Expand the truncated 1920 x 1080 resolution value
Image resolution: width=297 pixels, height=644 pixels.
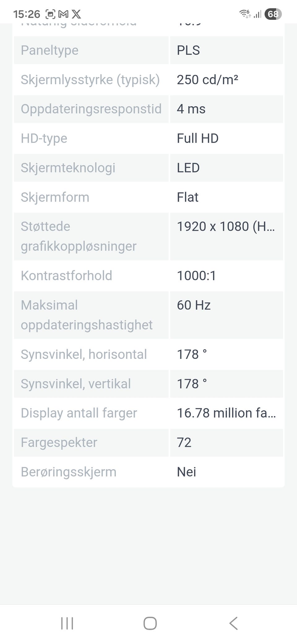pos(226,226)
